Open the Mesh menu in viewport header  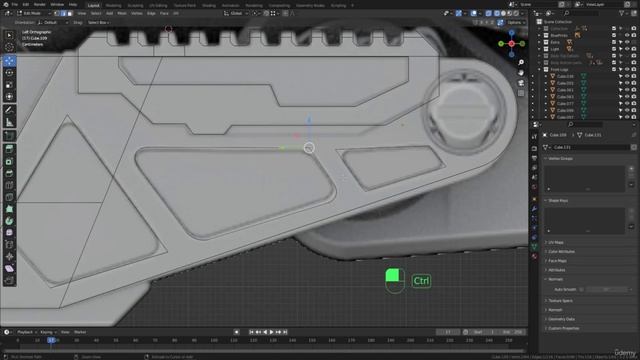122,13
